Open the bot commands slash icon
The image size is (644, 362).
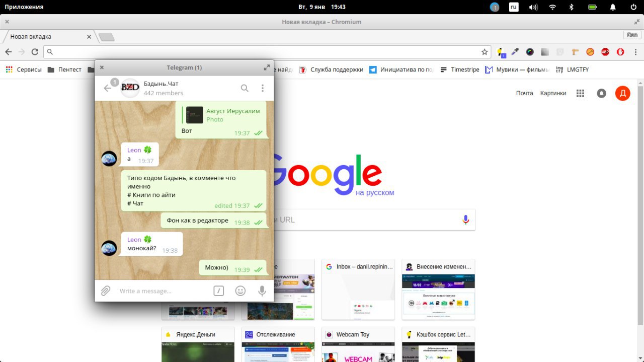(218, 291)
